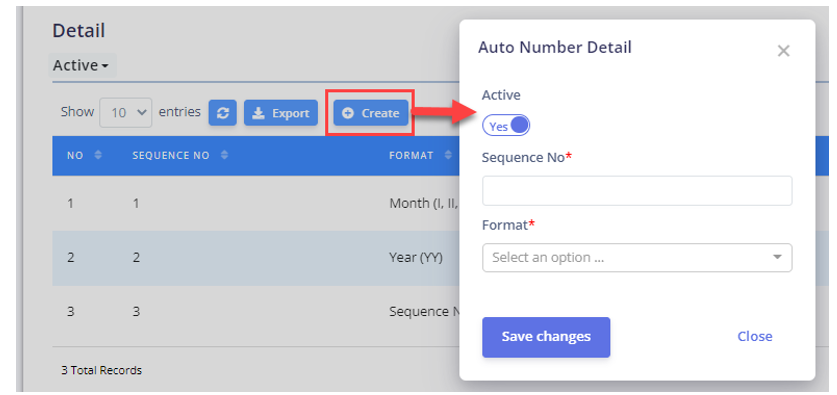
Task: Select table row starting with Month
Action: (x=256, y=203)
